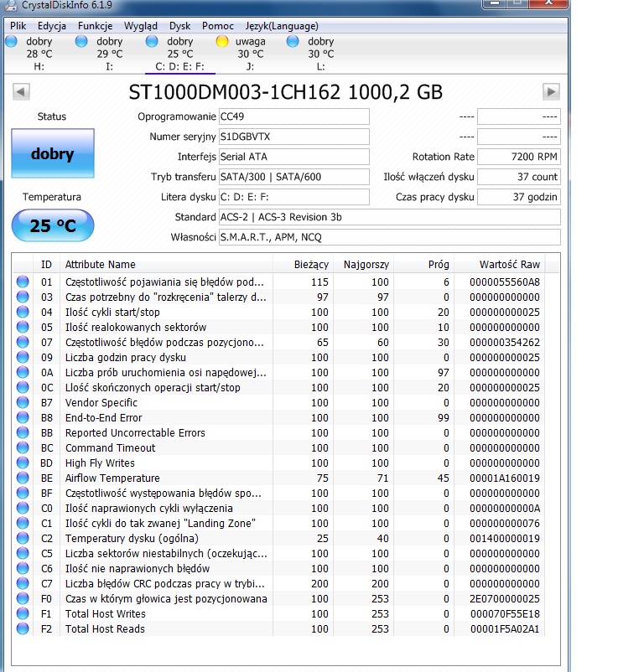Click status icon of attribute C2
This screenshot has height=672, width=644.
(23, 538)
